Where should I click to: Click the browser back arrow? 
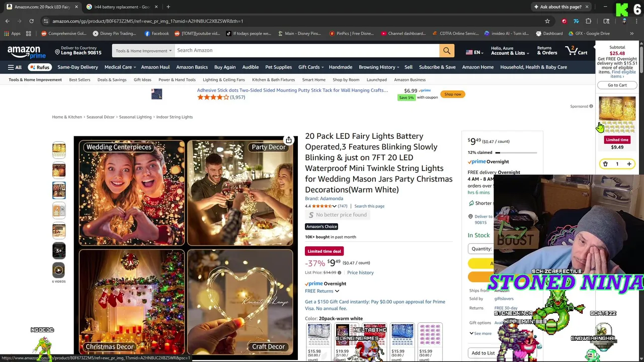click(8, 21)
